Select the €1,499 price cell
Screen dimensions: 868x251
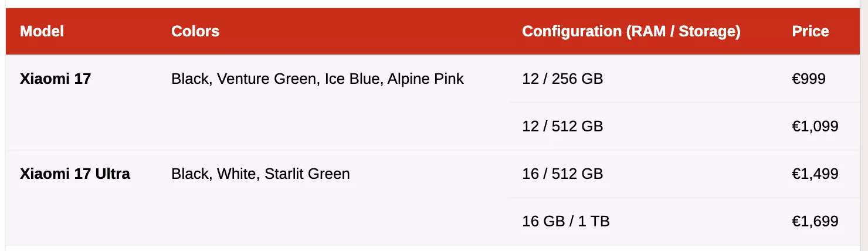coord(815,174)
